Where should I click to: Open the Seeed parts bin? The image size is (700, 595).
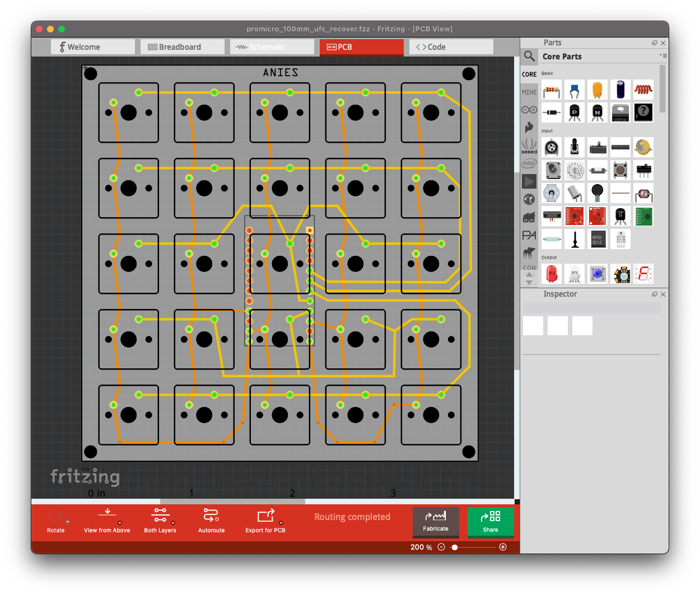[x=529, y=146]
